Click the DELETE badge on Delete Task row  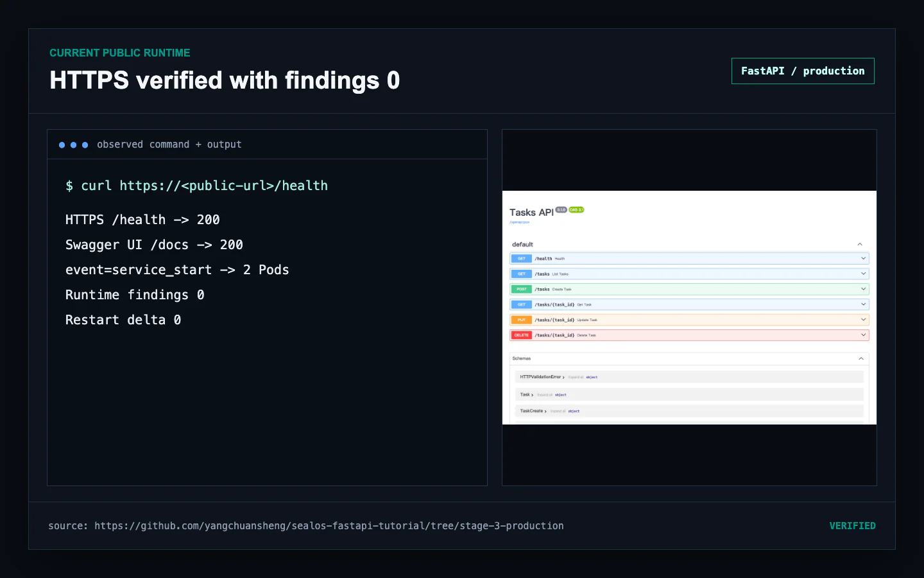click(x=521, y=335)
